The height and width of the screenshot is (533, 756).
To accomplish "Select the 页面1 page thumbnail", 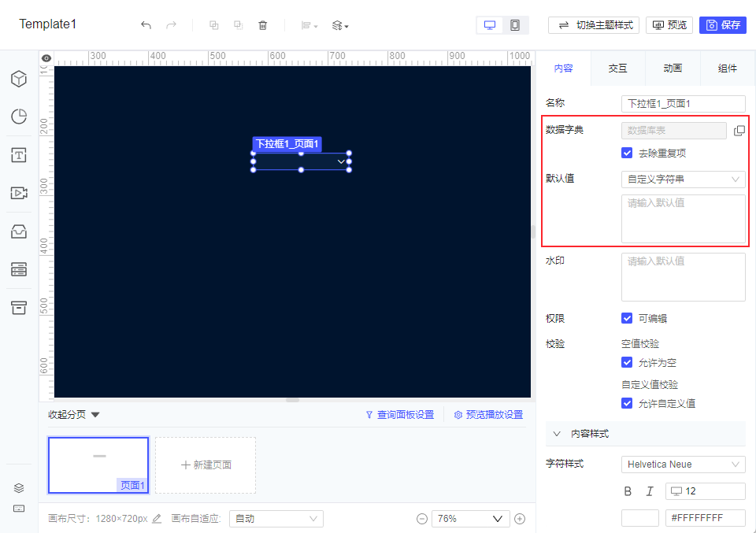I will point(98,465).
